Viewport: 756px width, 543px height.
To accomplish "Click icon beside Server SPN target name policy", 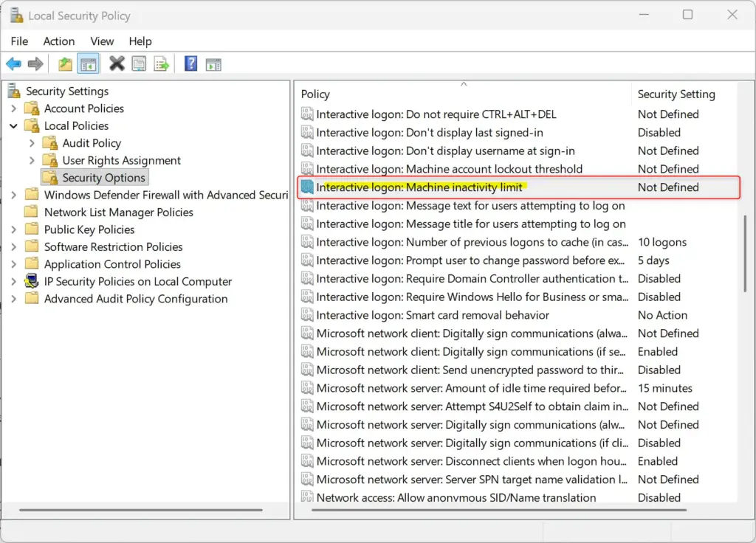I will point(307,480).
